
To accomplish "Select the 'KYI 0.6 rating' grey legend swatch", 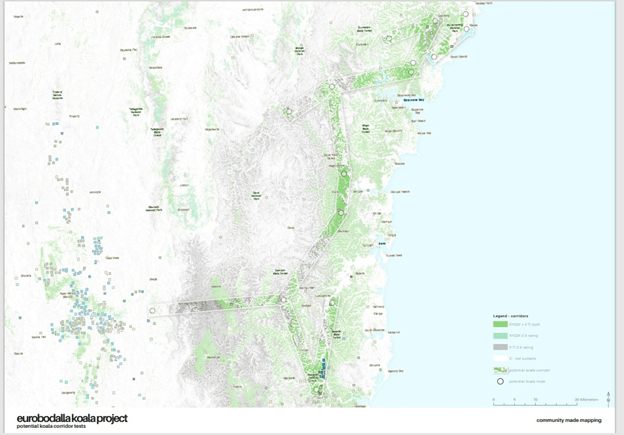I will [x=500, y=347].
